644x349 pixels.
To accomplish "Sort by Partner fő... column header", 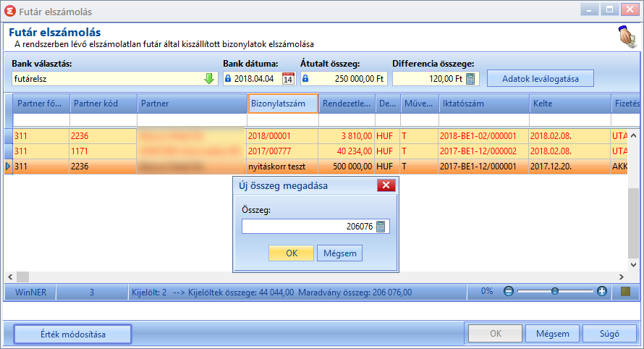I will tap(41, 104).
